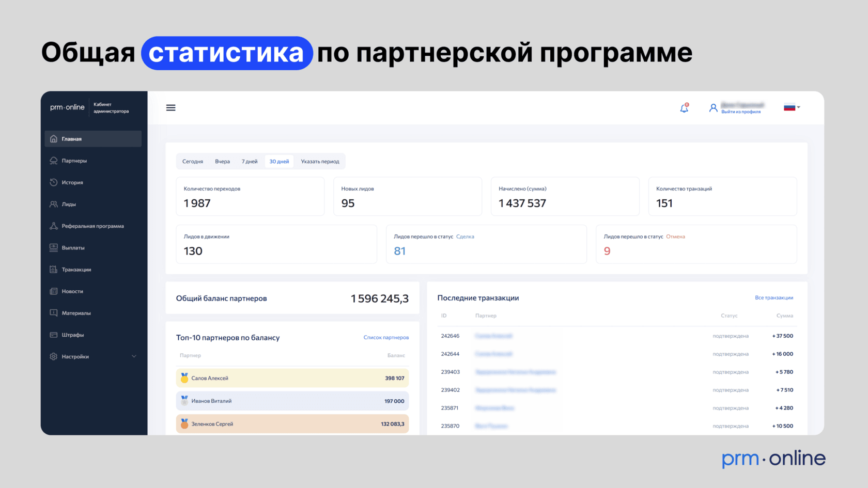Open Лиды people icon in sidebar
The width and height of the screenshot is (868, 488).
(54, 204)
